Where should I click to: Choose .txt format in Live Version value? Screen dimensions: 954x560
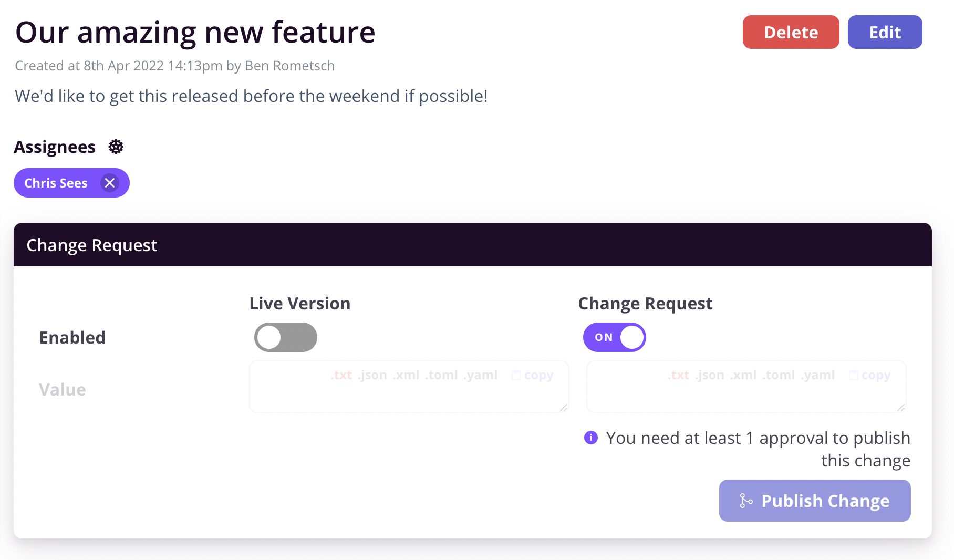341,375
